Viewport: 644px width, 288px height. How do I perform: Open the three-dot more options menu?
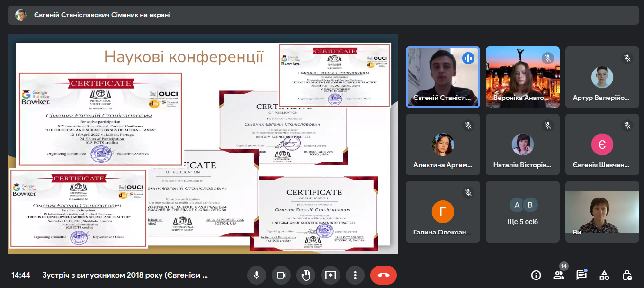pyautogui.click(x=355, y=275)
